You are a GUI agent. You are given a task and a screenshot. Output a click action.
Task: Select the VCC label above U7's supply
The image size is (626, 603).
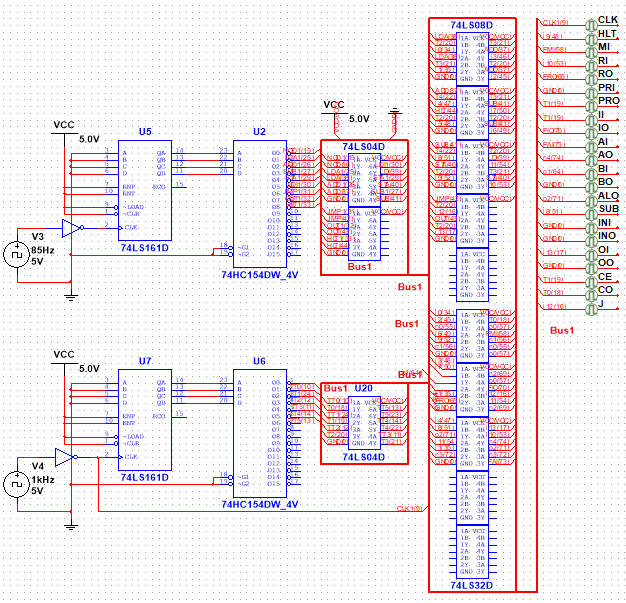click(64, 354)
